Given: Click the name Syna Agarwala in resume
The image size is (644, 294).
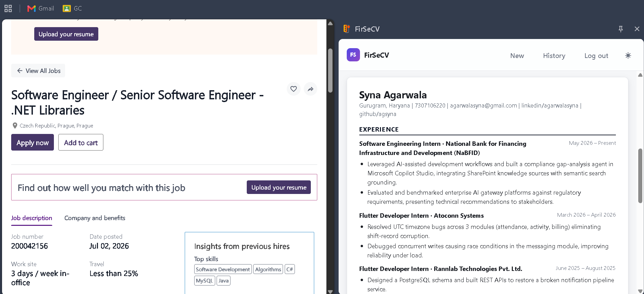Looking at the screenshot, I should point(393,95).
